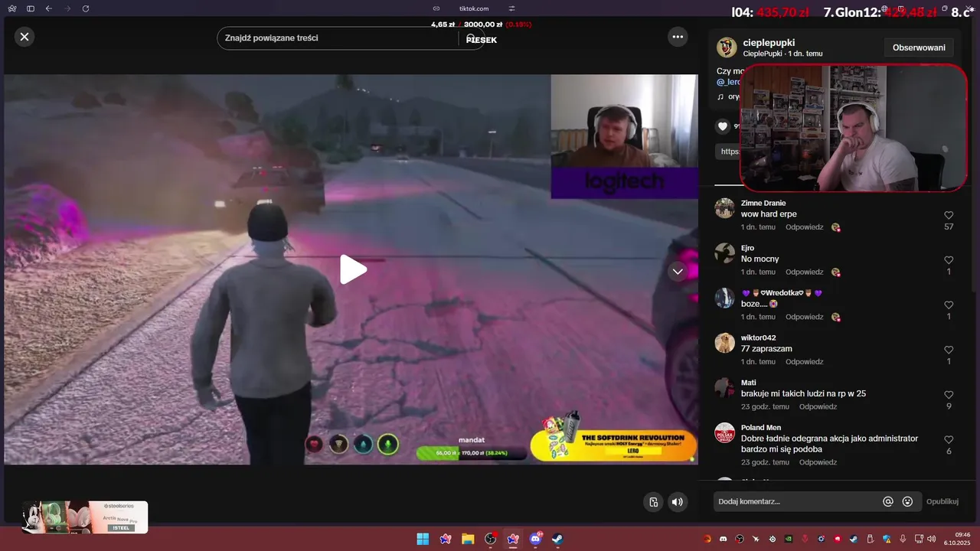This screenshot has height=551, width=980.
Task: Open Steam from the taskbar
Action: point(558,539)
